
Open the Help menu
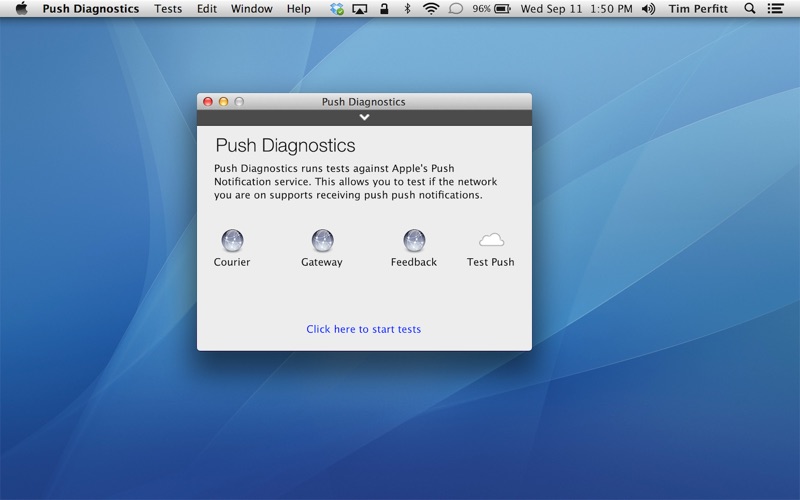click(x=298, y=9)
